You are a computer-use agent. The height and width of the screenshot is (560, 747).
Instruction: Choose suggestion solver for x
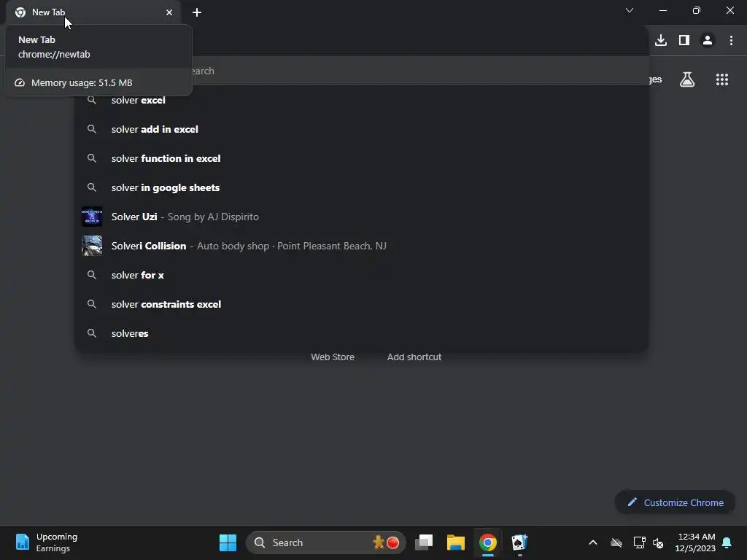pos(361,275)
